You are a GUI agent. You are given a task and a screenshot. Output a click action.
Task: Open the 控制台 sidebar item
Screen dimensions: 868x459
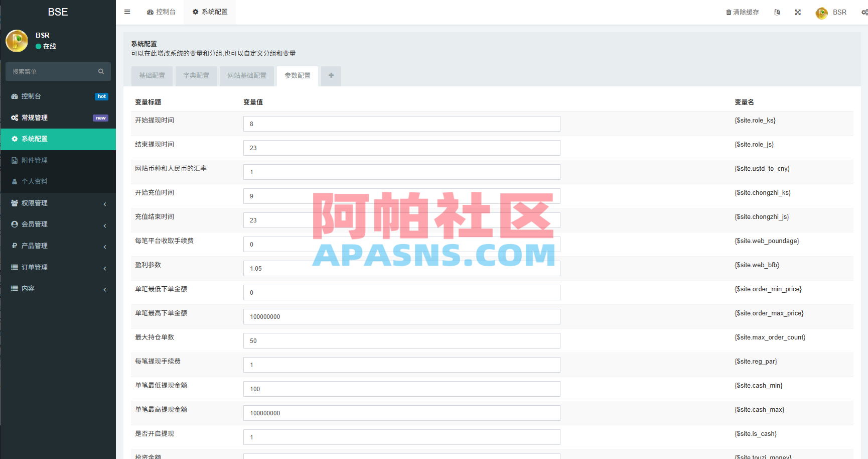(x=58, y=96)
